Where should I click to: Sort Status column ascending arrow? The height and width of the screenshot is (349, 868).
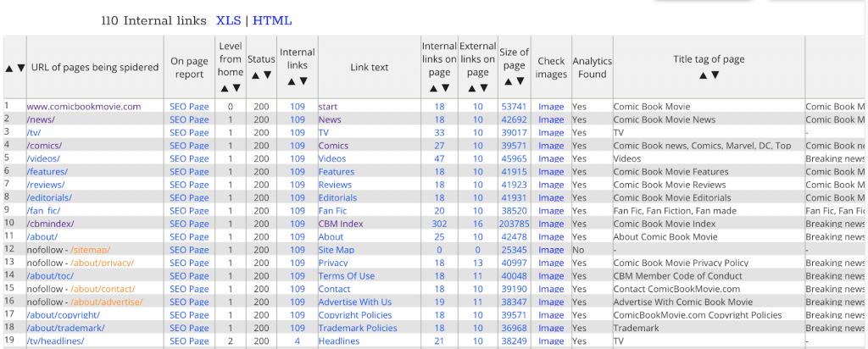[x=255, y=75]
